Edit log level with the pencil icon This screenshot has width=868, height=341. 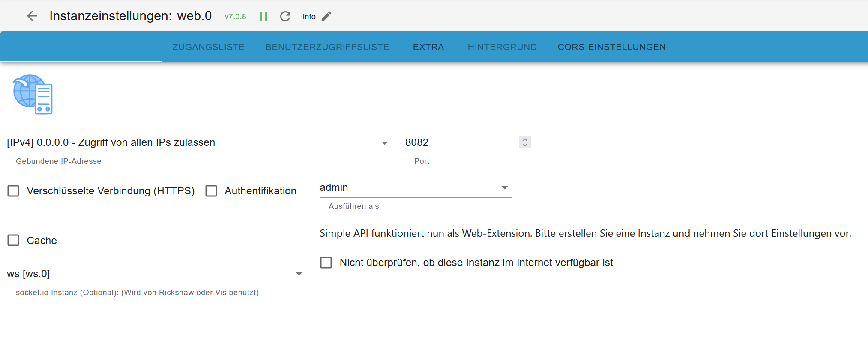326,16
